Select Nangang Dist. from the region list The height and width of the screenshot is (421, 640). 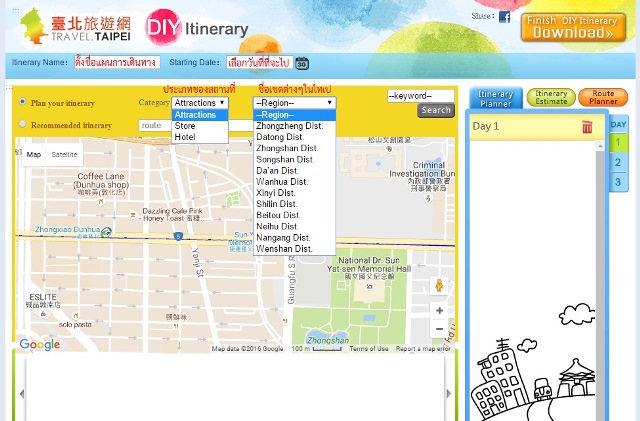[294, 238]
